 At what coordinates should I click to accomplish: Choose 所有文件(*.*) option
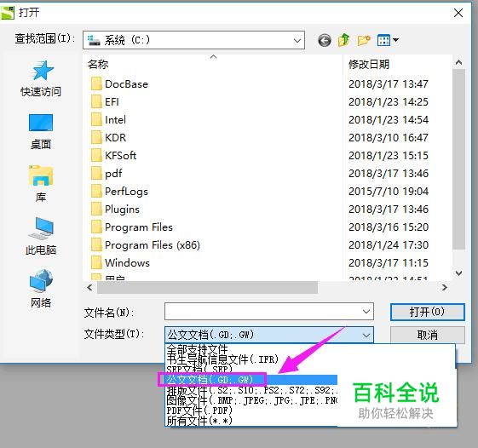199,421
